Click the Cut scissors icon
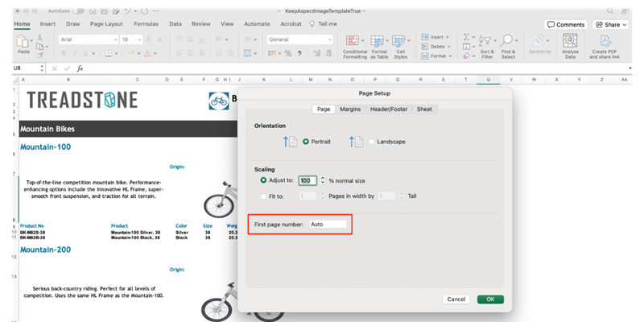644x322 pixels. 39,37
